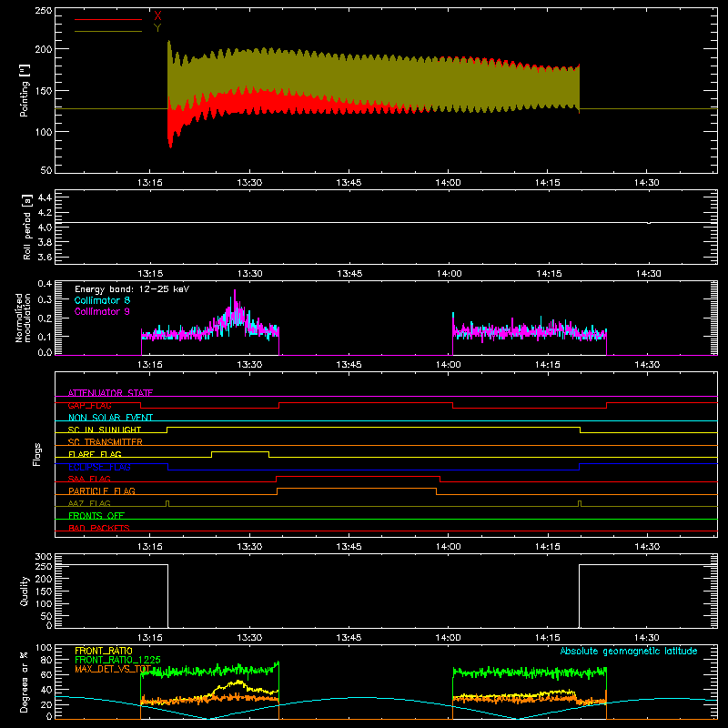Click the 14:30 time label under Flags plot
Viewport: 728px width, 728px height.
point(647,547)
